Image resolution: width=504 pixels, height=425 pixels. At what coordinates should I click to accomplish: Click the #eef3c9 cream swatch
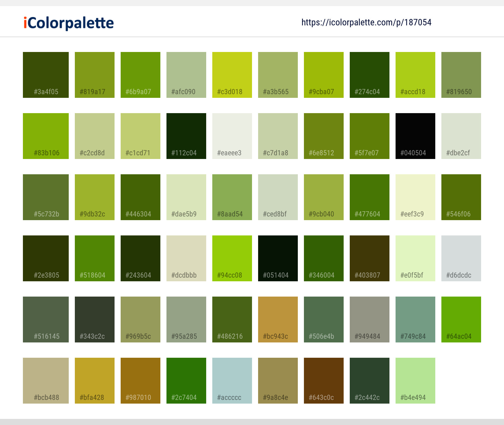415,197
